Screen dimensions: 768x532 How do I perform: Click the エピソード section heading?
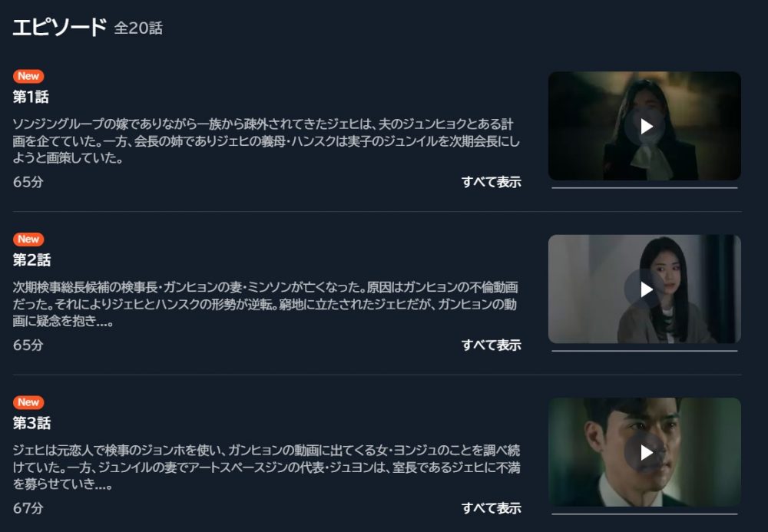[x=59, y=27]
